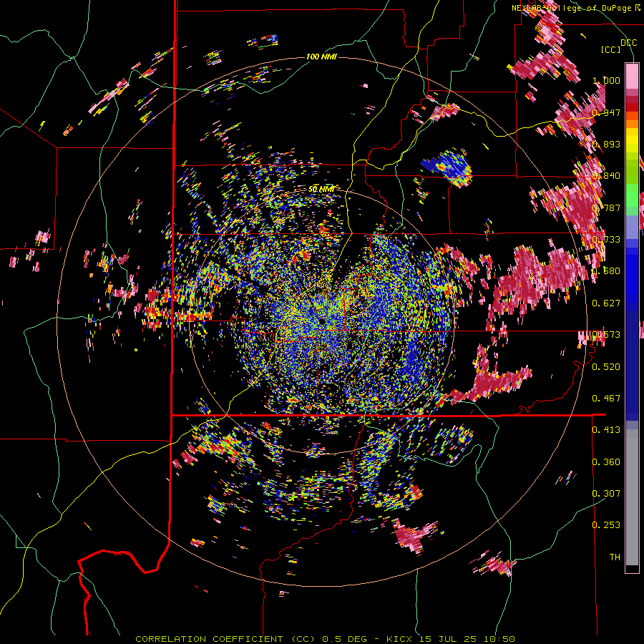Click the 100 NMI range ring label
644x644 pixels.
(321, 57)
